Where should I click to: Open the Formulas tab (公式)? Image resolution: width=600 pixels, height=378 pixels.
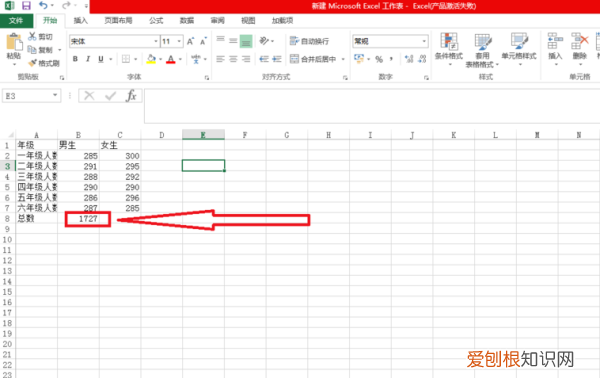click(156, 21)
